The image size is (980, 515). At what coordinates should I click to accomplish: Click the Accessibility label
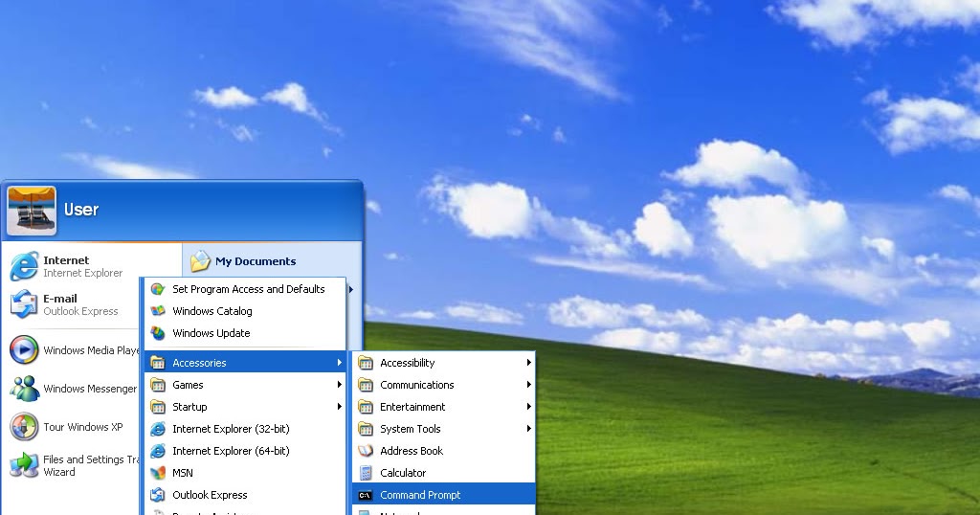pos(407,363)
